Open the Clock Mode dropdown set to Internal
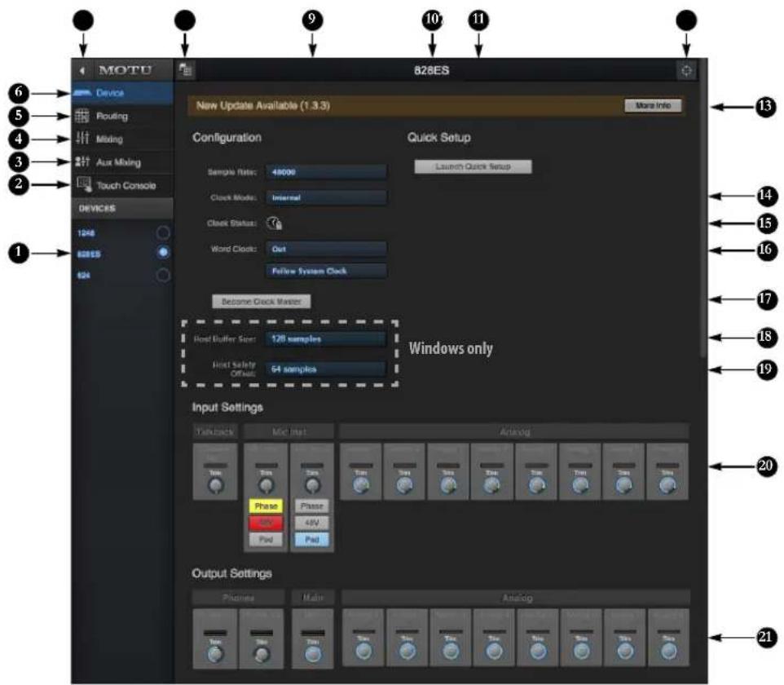This screenshot has height=685, width=784. (x=326, y=197)
